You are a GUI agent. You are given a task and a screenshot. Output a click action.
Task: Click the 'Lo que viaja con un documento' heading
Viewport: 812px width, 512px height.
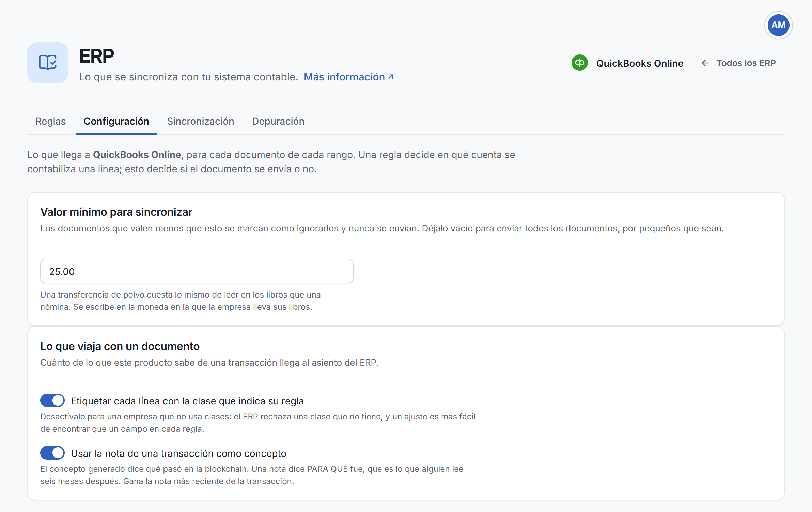pyautogui.click(x=120, y=346)
